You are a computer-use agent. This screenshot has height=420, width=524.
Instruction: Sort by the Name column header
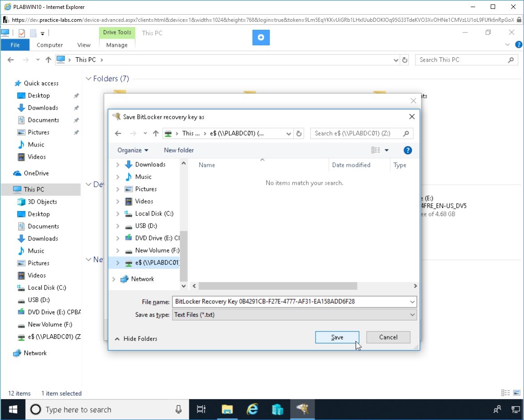207,165
